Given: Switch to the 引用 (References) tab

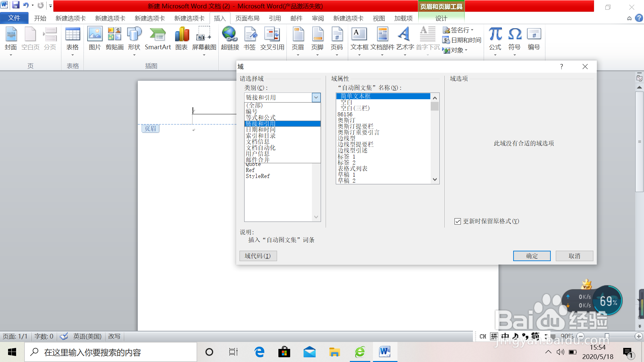Looking at the screenshot, I should (275, 18).
